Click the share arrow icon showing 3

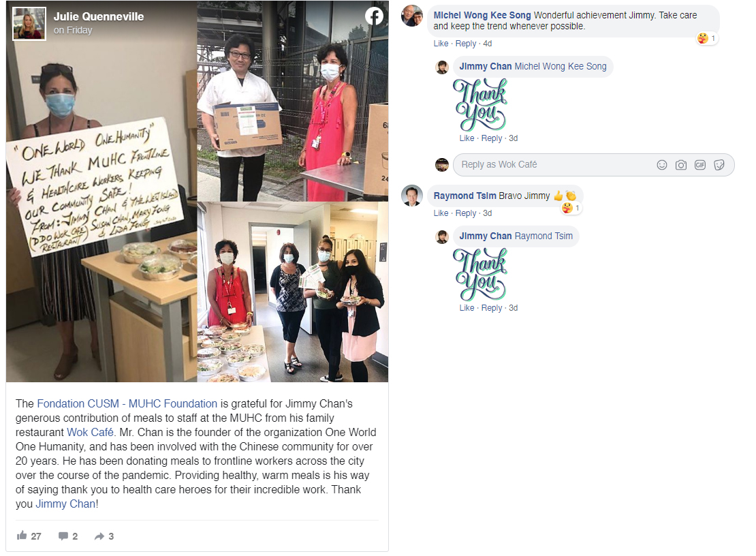click(x=104, y=536)
